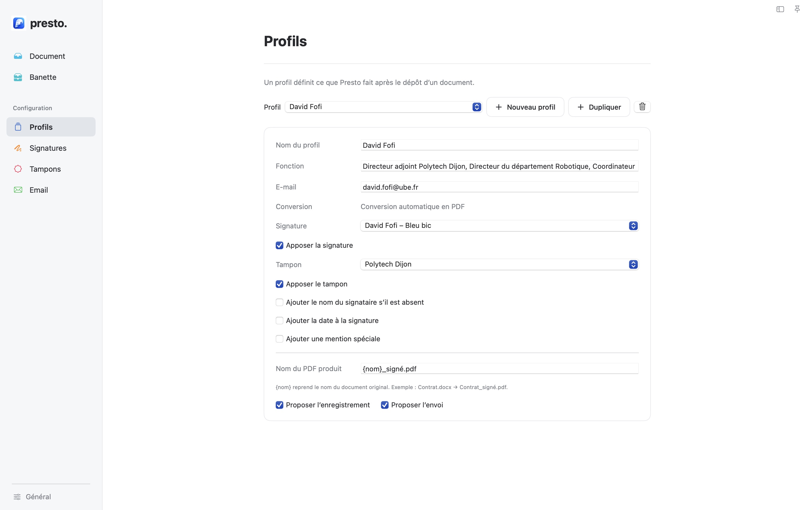Open the Tampon dropdown Polytech Dijon
Viewport: 812px width, 510px height.
click(499, 264)
